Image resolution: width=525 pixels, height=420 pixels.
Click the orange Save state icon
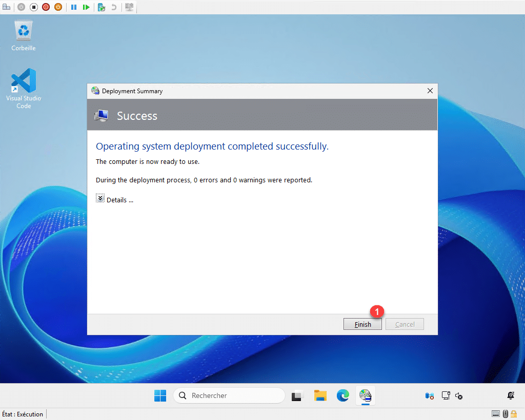(x=58, y=7)
